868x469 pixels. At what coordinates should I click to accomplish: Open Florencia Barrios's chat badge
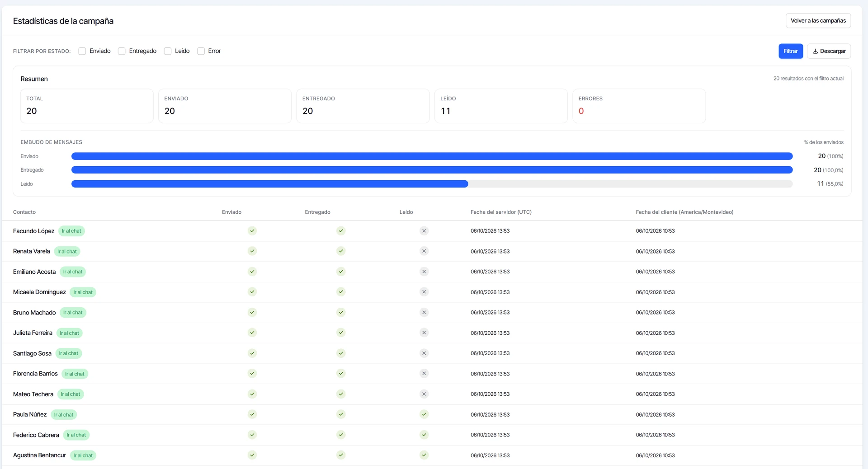75,374
